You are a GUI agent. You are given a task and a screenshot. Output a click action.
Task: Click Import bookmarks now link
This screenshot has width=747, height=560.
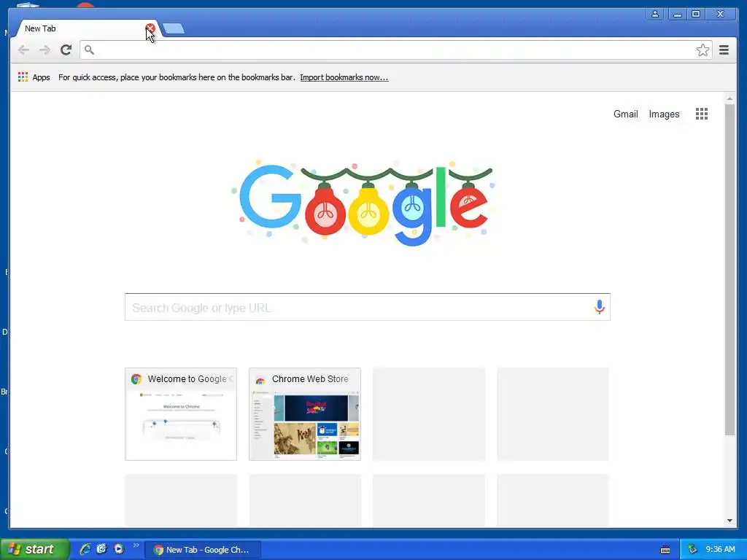[x=344, y=77]
